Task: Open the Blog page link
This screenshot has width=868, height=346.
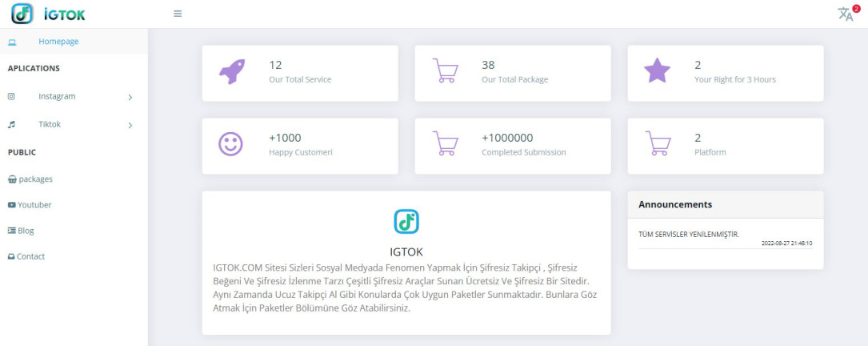Action: click(21, 231)
